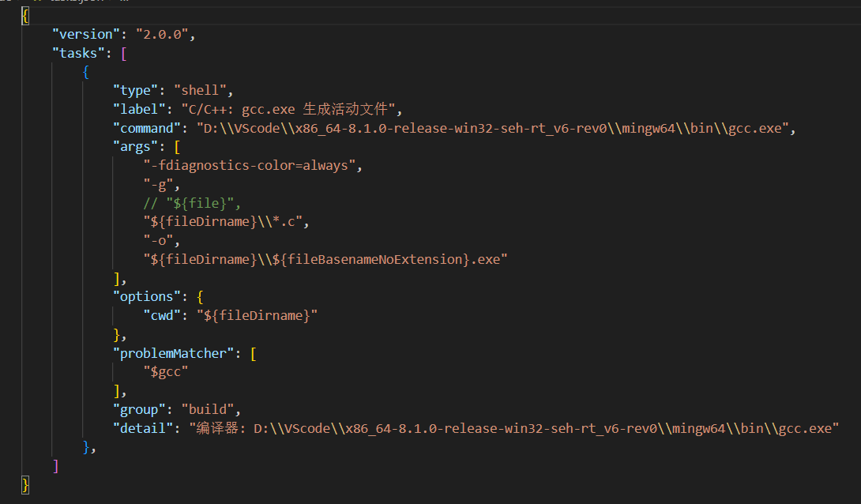Screen dimensions: 861x504
Task: Click the "$gcc" problem matcher value
Action: click(166, 372)
